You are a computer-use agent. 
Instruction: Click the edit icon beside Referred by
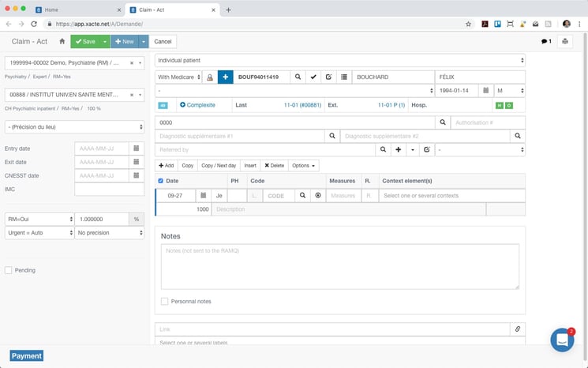pos(427,149)
